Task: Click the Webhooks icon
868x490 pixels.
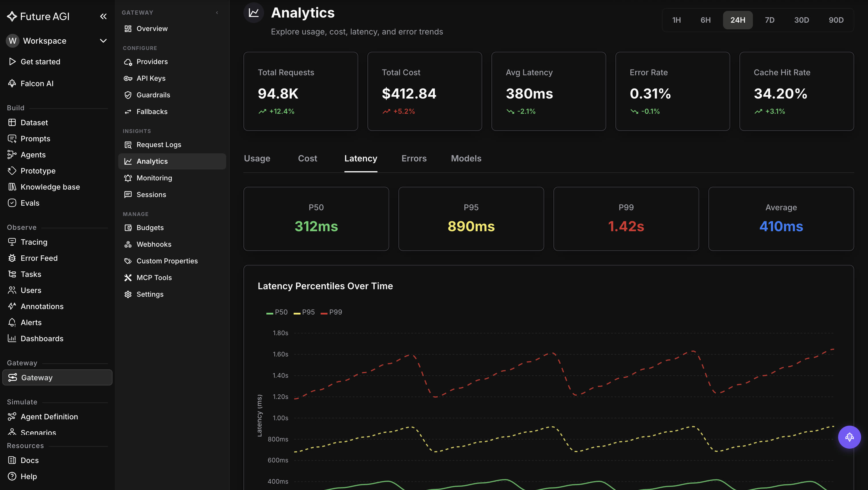Action: coord(128,244)
